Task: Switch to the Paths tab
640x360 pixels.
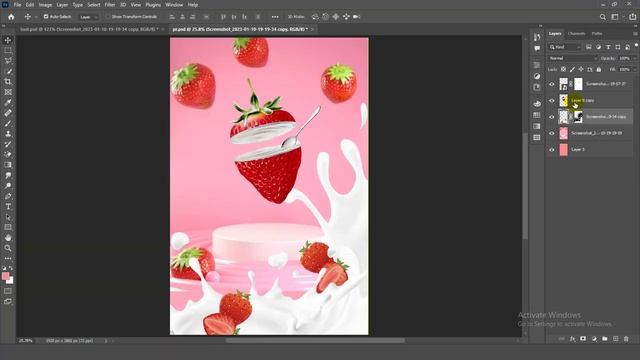Action: click(597, 33)
